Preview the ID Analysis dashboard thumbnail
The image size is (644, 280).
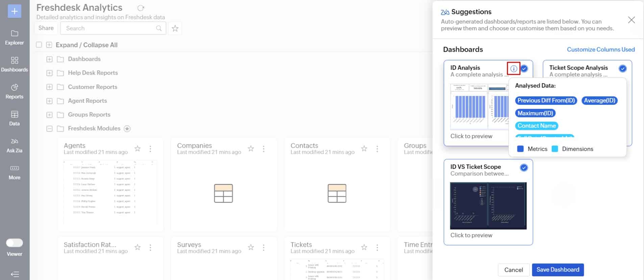(479, 107)
